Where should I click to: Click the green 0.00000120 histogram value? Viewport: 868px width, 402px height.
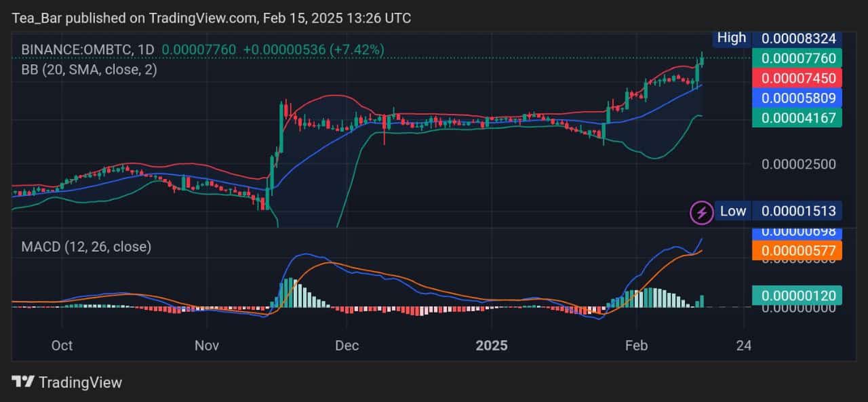click(x=798, y=296)
